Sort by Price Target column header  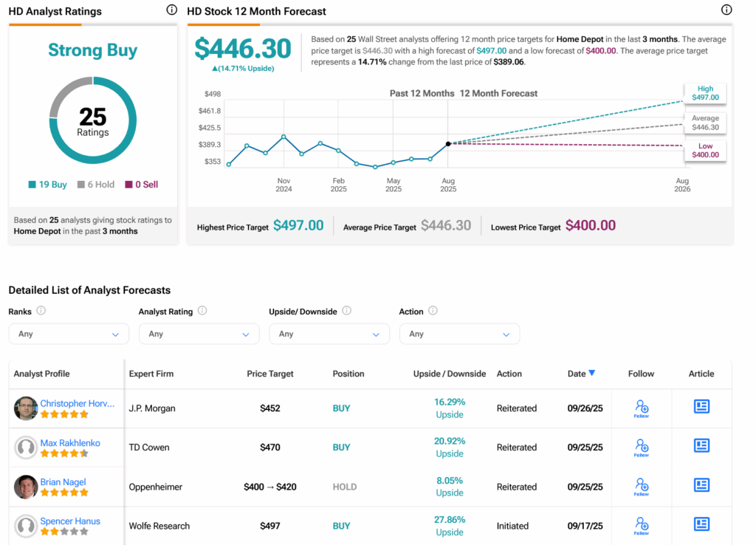[x=269, y=374]
